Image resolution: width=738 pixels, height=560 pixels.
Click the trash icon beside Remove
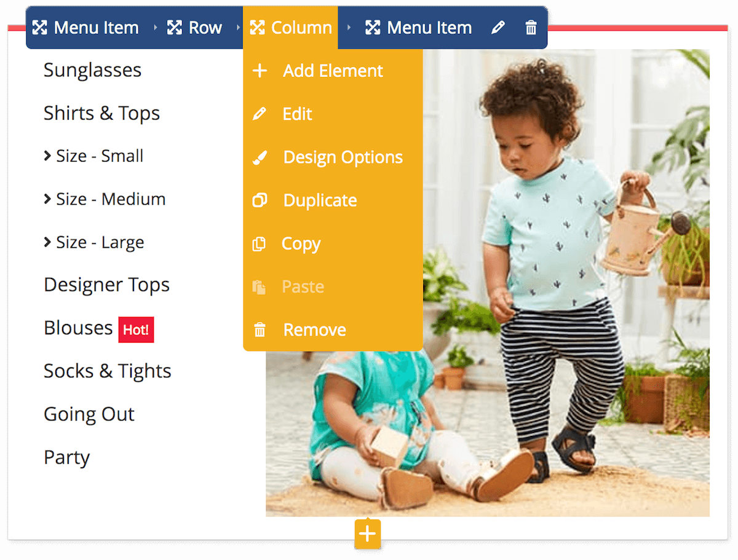click(260, 330)
